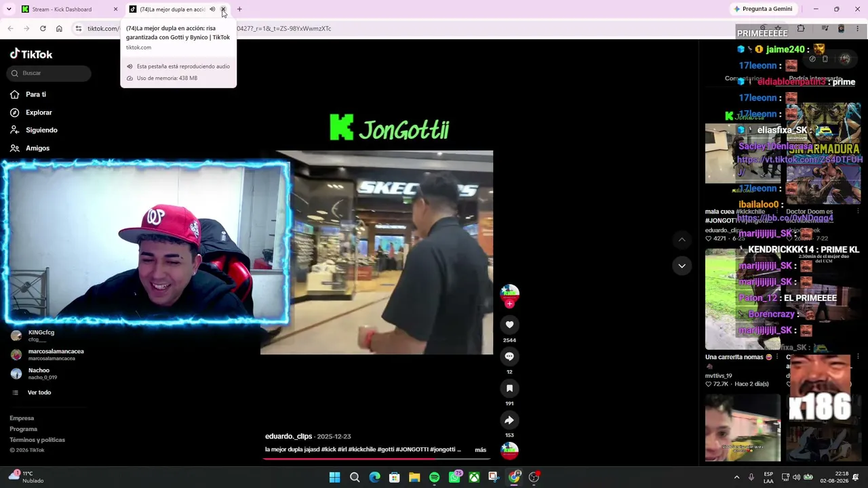
Task: Open the eduardo._clips profile name
Action: coord(288,436)
